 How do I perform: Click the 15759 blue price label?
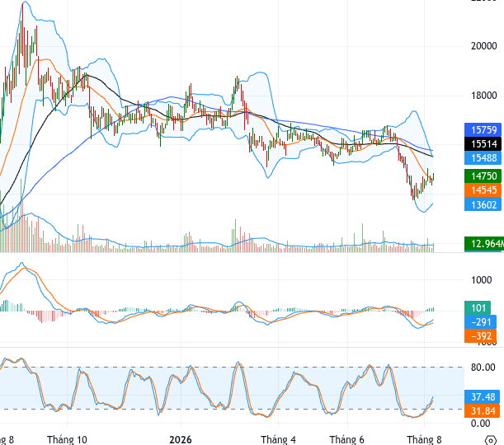(x=483, y=129)
